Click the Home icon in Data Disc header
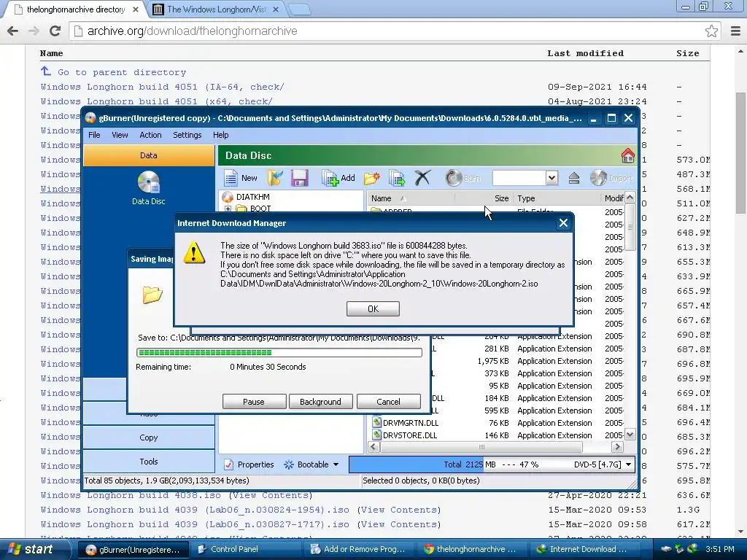The height and width of the screenshot is (560, 747). point(627,155)
